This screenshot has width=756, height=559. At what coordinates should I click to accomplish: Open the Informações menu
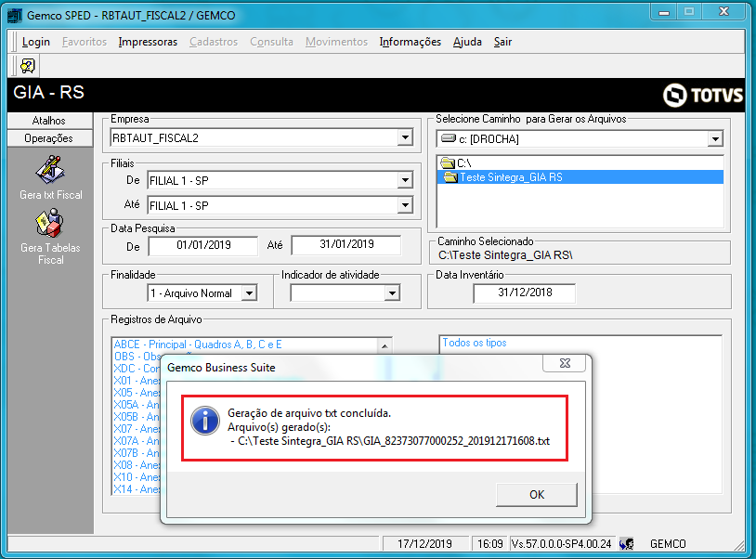(411, 42)
